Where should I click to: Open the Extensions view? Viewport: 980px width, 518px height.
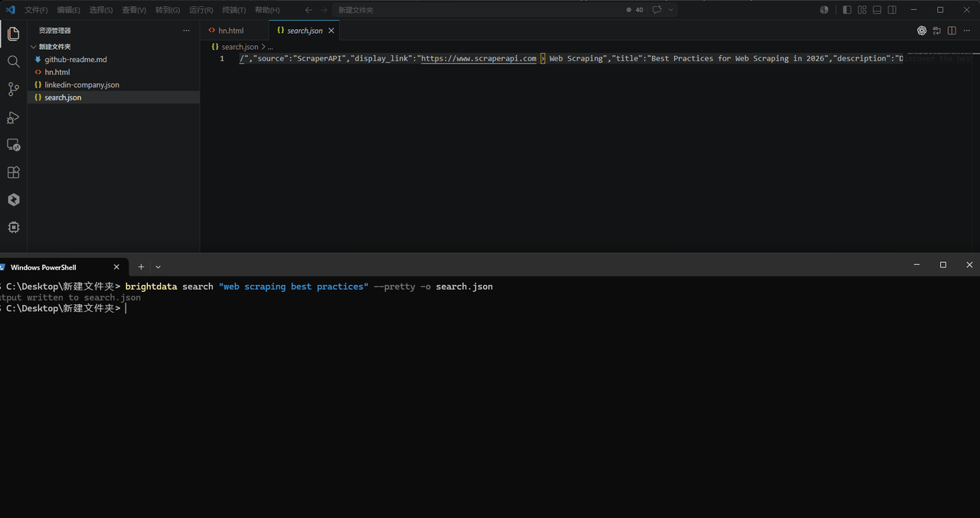13,172
